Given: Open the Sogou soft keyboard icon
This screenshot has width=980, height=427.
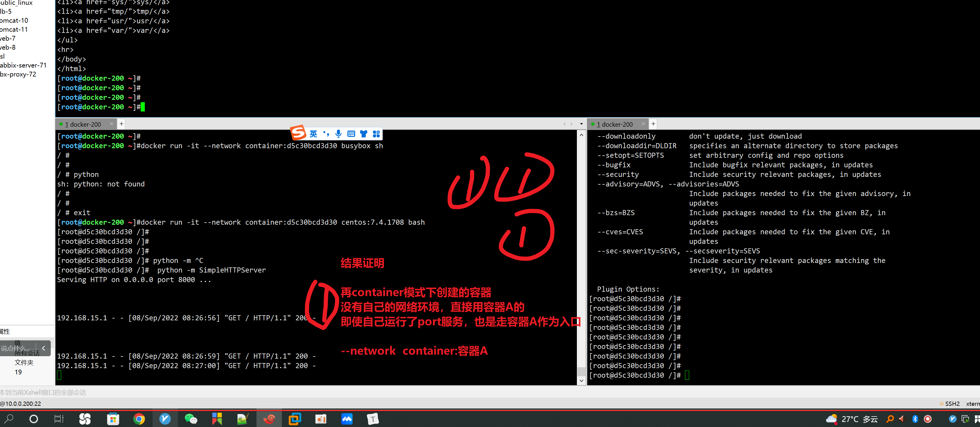Looking at the screenshot, I should click(351, 134).
